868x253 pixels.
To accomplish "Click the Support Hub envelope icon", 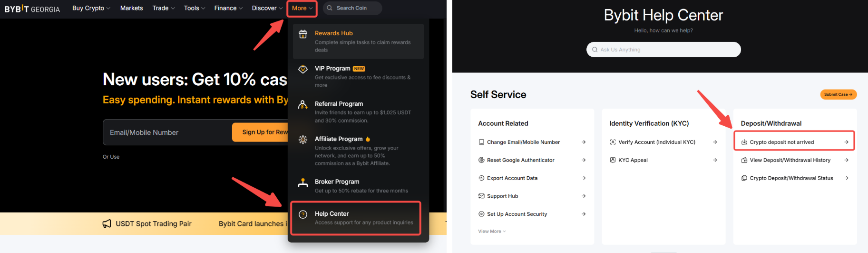I will click(x=481, y=196).
